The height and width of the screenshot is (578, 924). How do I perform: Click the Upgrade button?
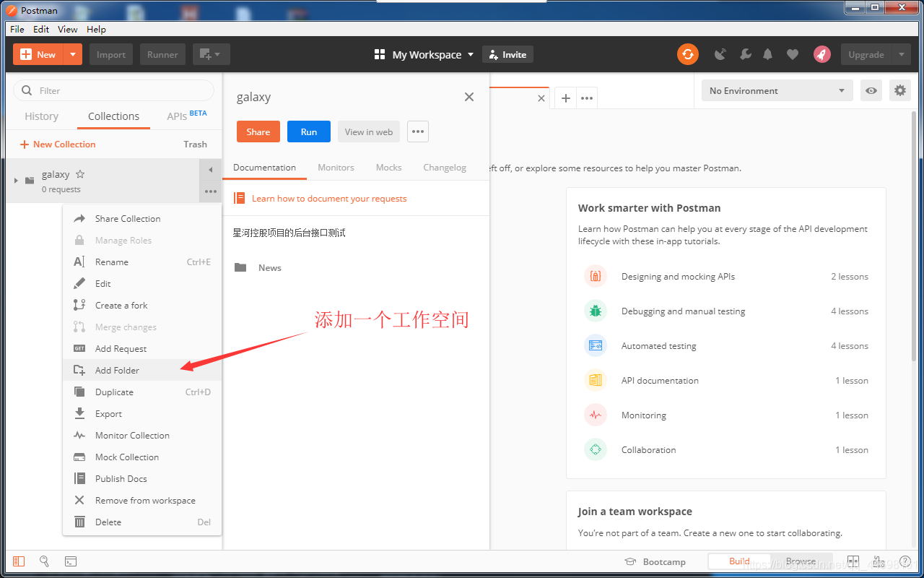point(866,54)
